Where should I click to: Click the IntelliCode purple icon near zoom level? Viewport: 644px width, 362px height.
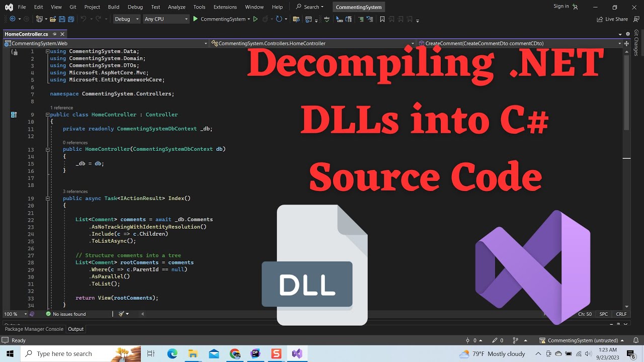tap(32, 314)
